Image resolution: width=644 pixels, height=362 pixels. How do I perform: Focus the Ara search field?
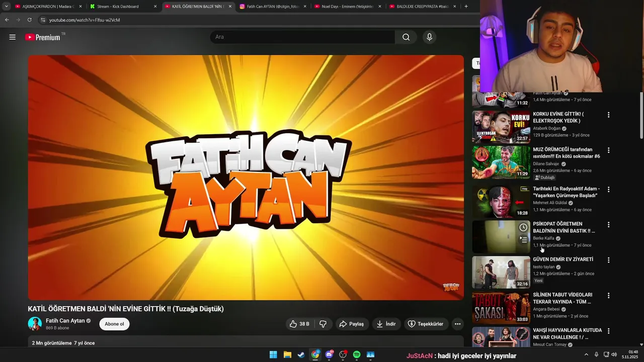coord(303,37)
